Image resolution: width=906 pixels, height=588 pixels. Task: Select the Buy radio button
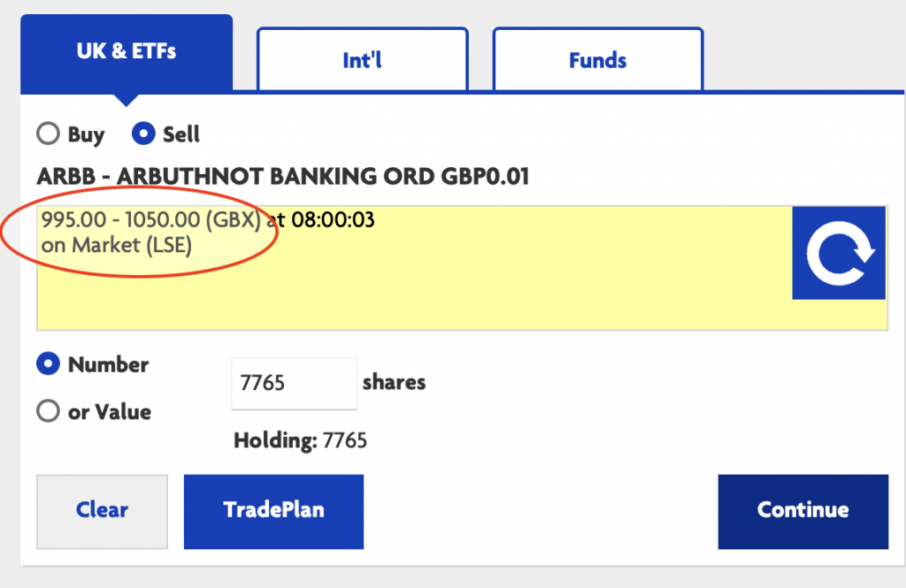click(47, 134)
